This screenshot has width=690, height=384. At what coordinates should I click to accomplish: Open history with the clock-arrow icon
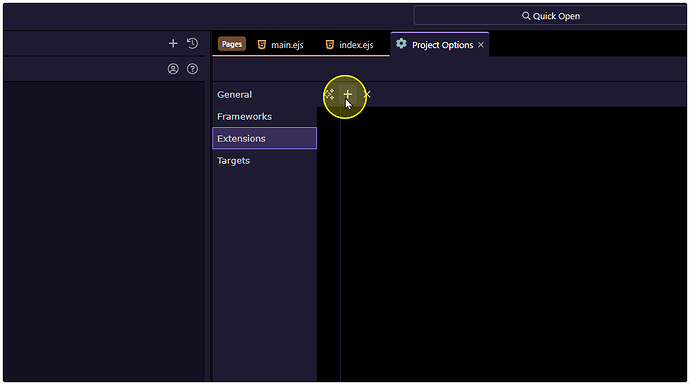click(192, 44)
